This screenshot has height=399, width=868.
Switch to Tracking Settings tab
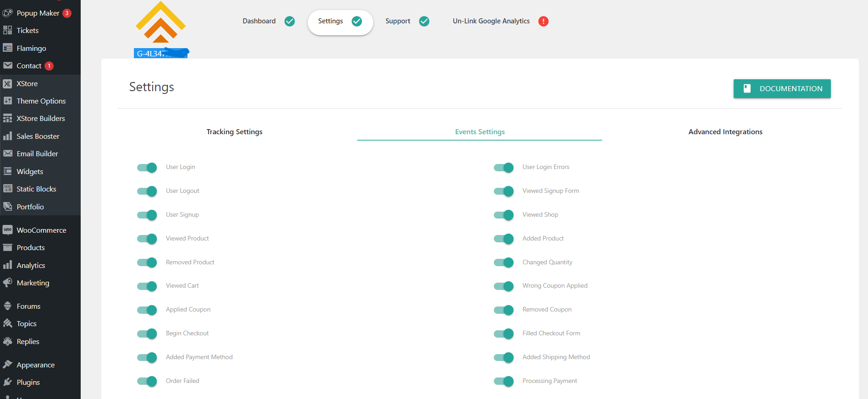pyautogui.click(x=234, y=132)
